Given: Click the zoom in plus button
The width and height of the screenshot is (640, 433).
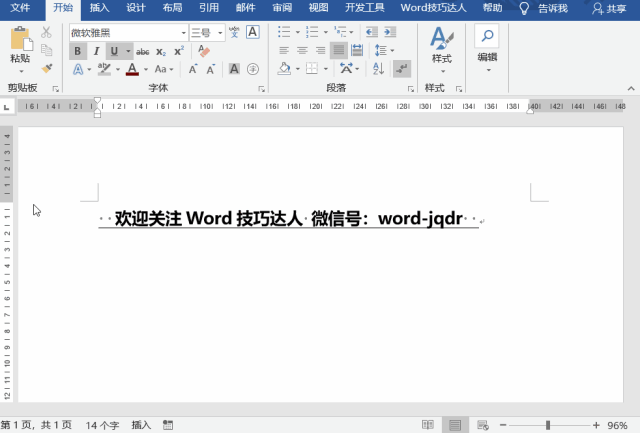Looking at the screenshot, I should pos(596,425).
